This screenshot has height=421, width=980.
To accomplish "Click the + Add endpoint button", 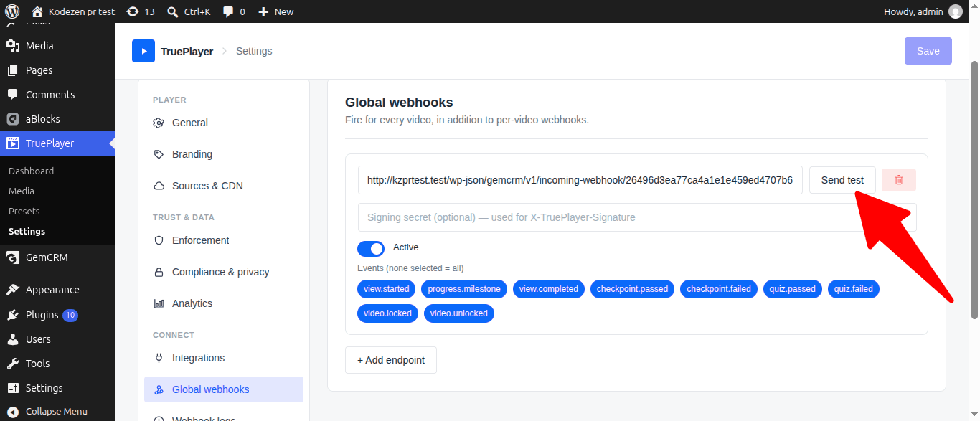I will point(391,360).
